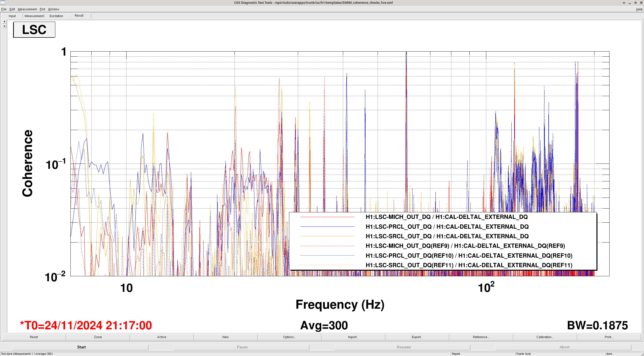This screenshot has height=356, width=644.
Task: Expand the side panel right arrow
Action: coord(5,22)
